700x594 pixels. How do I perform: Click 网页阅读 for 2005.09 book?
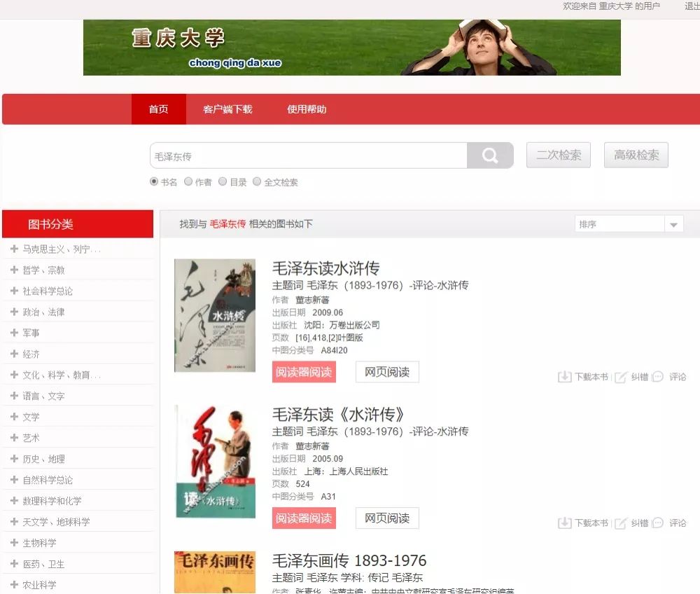pyautogui.click(x=387, y=518)
